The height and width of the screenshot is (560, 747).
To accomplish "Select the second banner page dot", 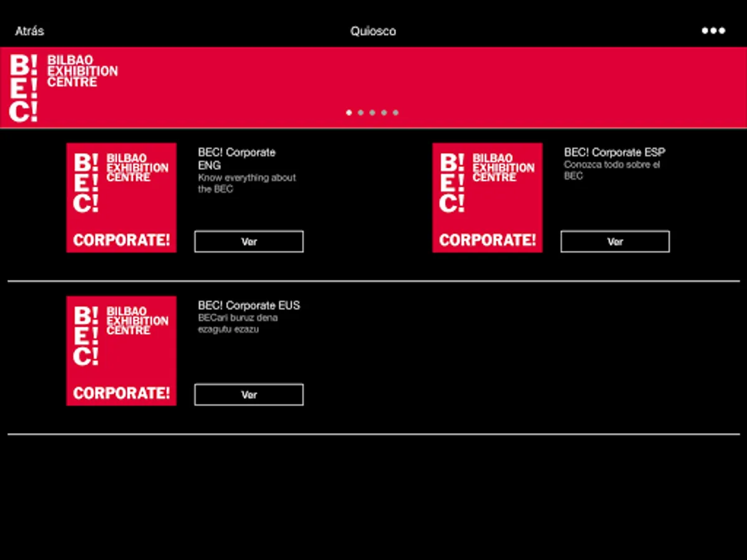I will click(x=360, y=113).
